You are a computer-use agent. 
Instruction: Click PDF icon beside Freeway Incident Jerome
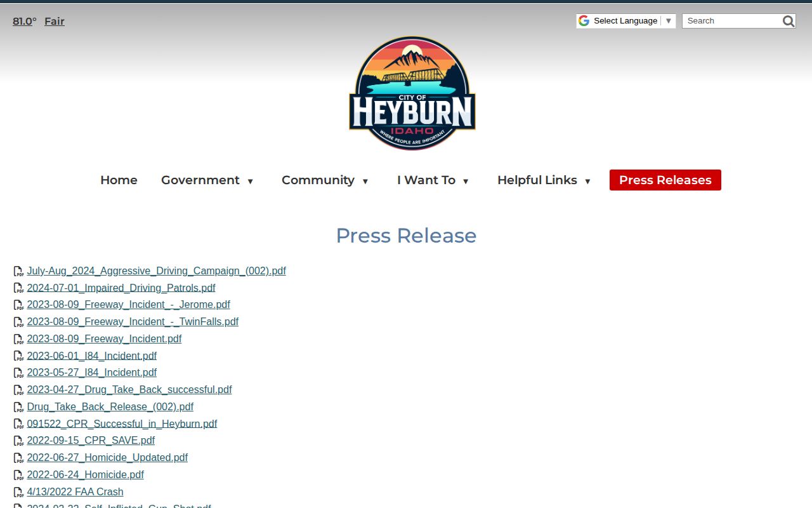(x=18, y=305)
